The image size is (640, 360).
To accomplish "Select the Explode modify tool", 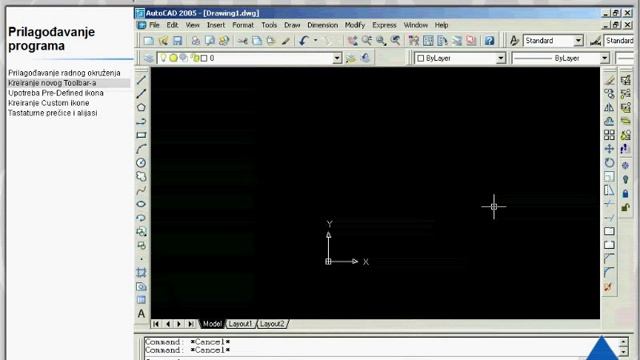I will click(609, 287).
